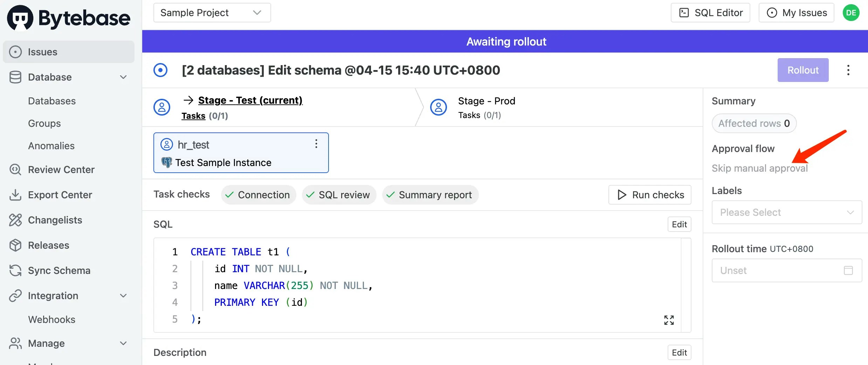Open issue more-actions vertical dots menu
The image size is (868, 365).
coord(848,70)
